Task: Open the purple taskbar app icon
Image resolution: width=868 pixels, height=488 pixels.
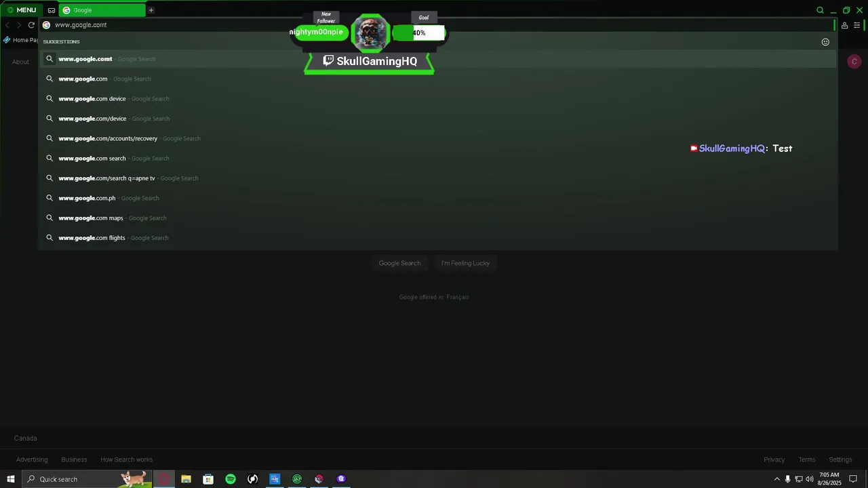Action: [x=341, y=479]
